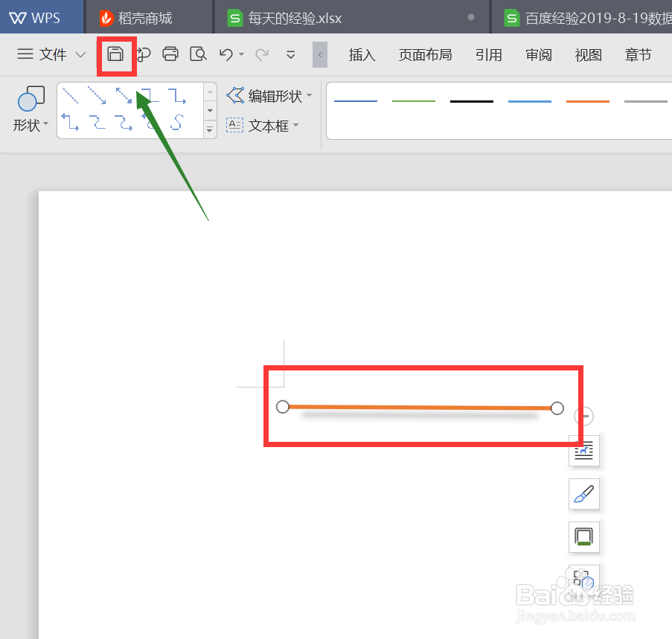Viewport: 672px width, 639px height.
Task: Open customize quick access toolbar dropdown
Action: 290,54
